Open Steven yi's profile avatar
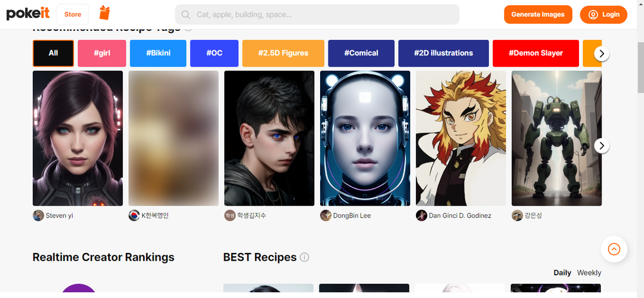Screen dimensions: 644x298 (38, 215)
